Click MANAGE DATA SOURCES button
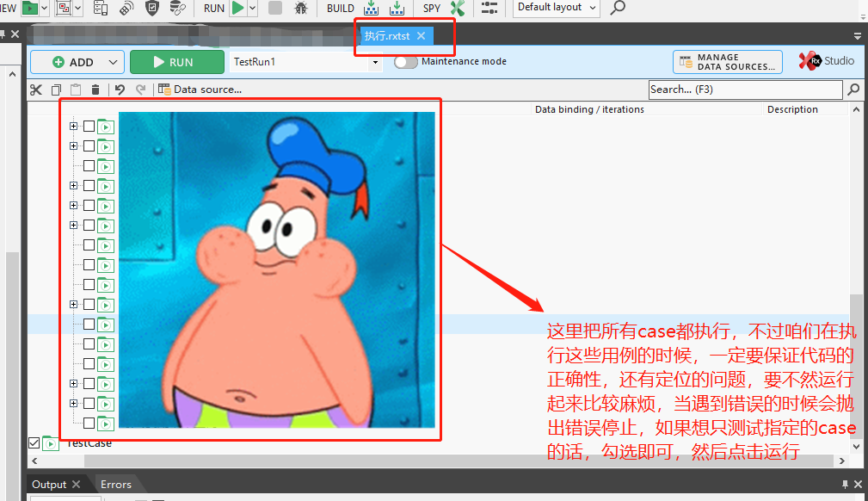868x501 pixels. tap(728, 62)
